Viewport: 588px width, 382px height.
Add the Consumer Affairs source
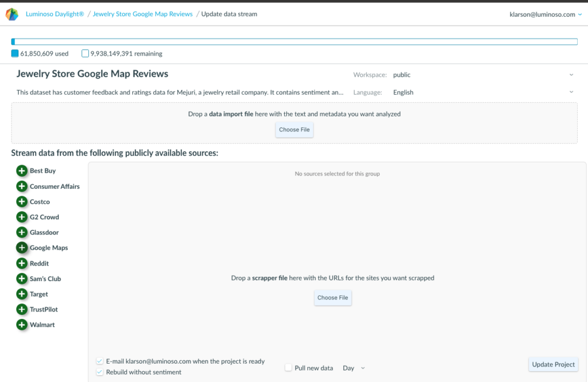click(22, 186)
